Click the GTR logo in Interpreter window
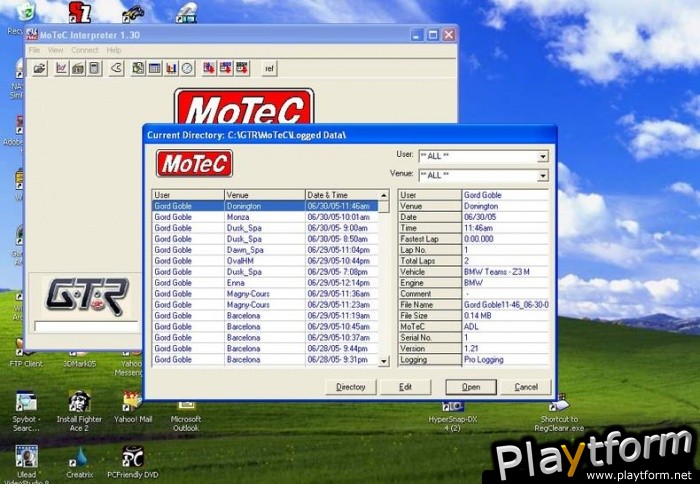Screen dimensions: 700x484 click(87, 297)
